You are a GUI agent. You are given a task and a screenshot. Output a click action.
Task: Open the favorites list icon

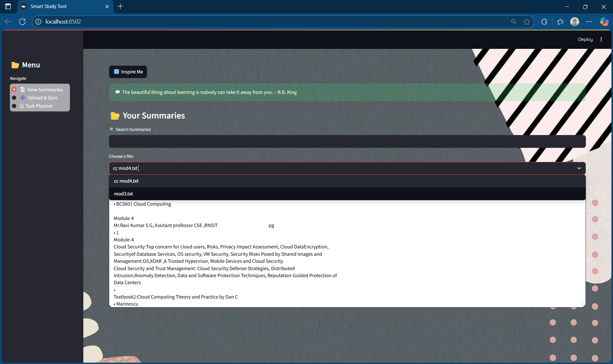pos(560,22)
